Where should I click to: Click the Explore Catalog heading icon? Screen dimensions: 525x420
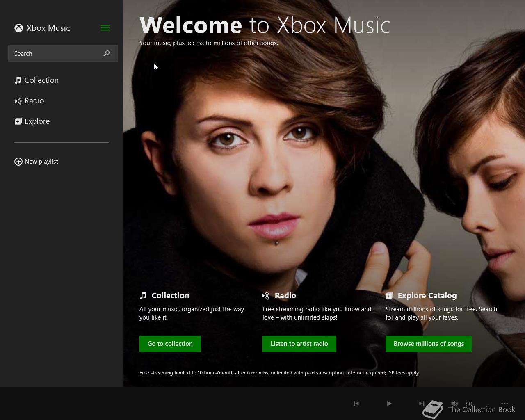pos(389,295)
